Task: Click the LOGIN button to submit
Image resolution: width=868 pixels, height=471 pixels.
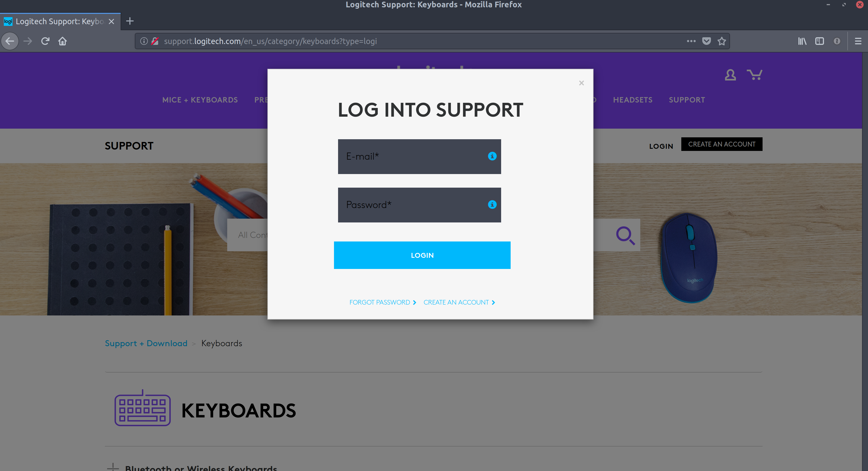Action: coord(422,255)
